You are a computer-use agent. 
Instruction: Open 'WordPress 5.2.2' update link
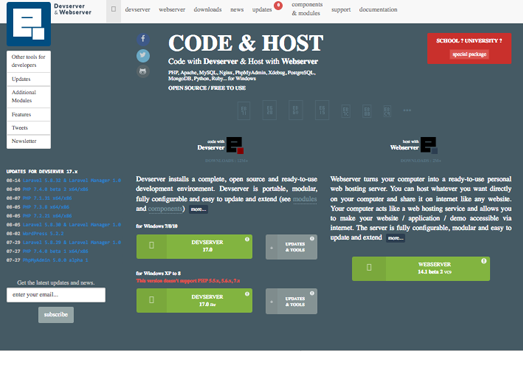pos(43,234)
